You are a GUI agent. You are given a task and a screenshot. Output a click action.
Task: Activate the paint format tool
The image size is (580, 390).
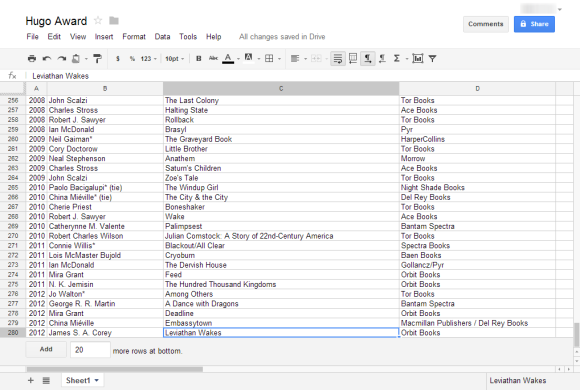tap(97, 58)
